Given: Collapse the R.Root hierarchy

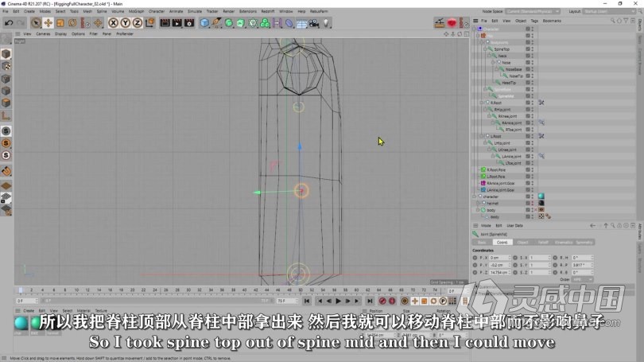Looking at the screenshot, I should (482, 103).
